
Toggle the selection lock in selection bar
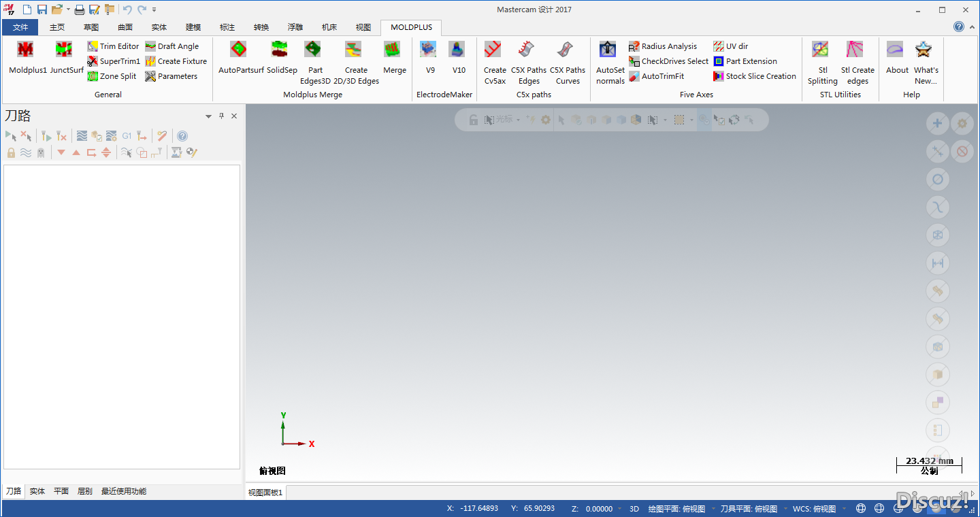(473, 120)
